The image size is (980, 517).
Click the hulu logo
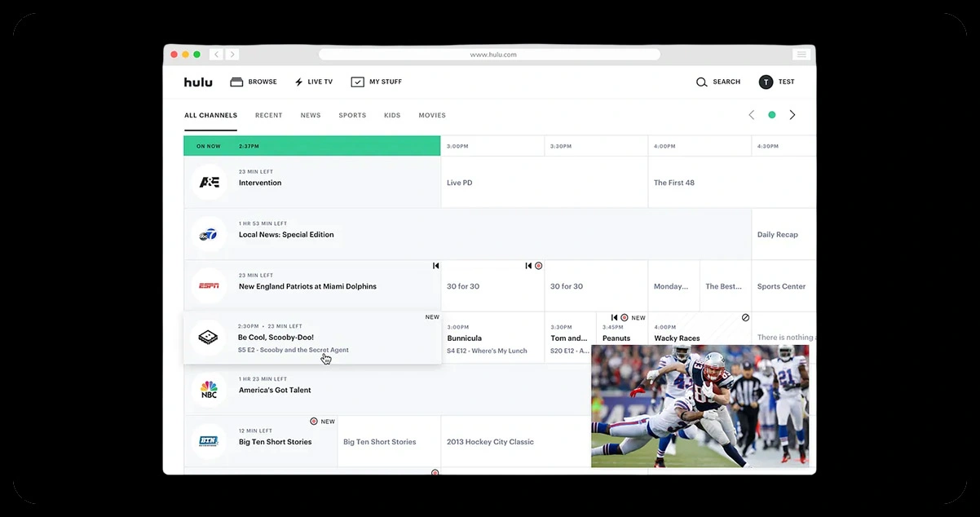click(x=198, y=82)
